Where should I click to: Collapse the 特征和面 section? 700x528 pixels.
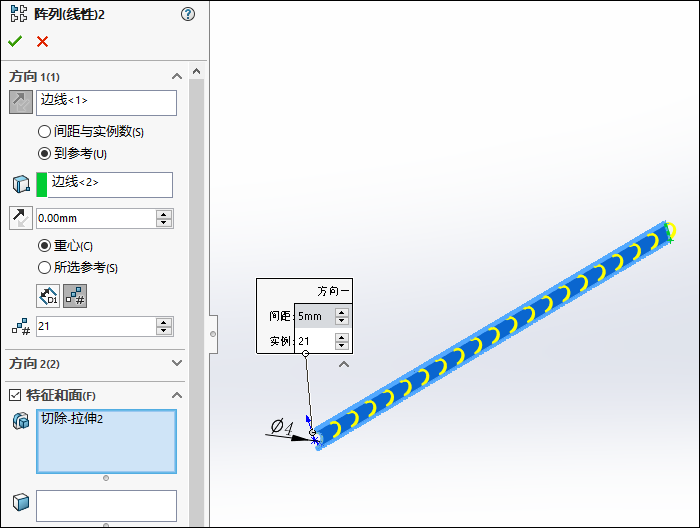click(x=177, y=395)
